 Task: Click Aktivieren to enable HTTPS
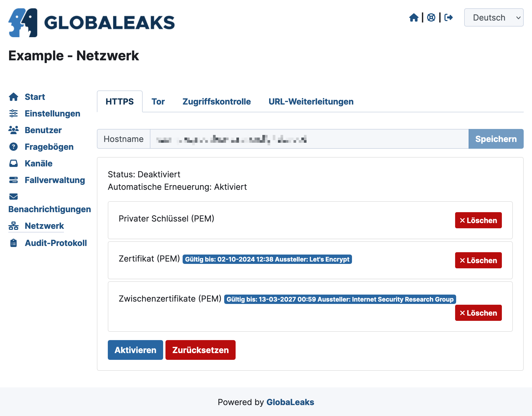135,350
